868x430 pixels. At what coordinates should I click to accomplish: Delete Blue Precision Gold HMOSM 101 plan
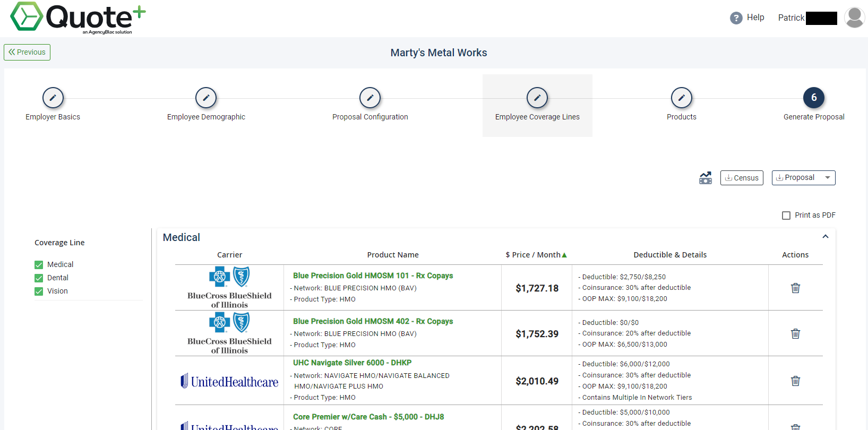[795, 288]
